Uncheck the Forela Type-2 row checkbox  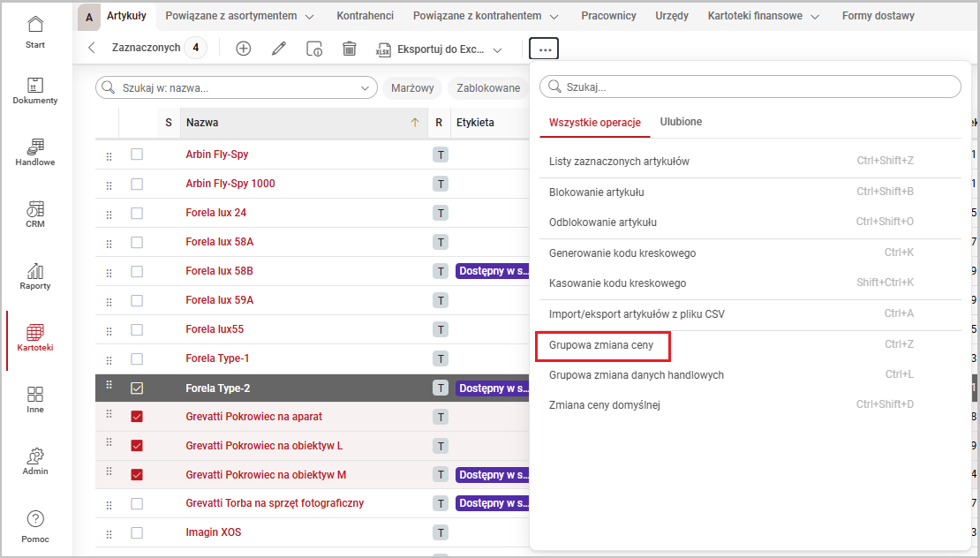click(x=137, y=388)
